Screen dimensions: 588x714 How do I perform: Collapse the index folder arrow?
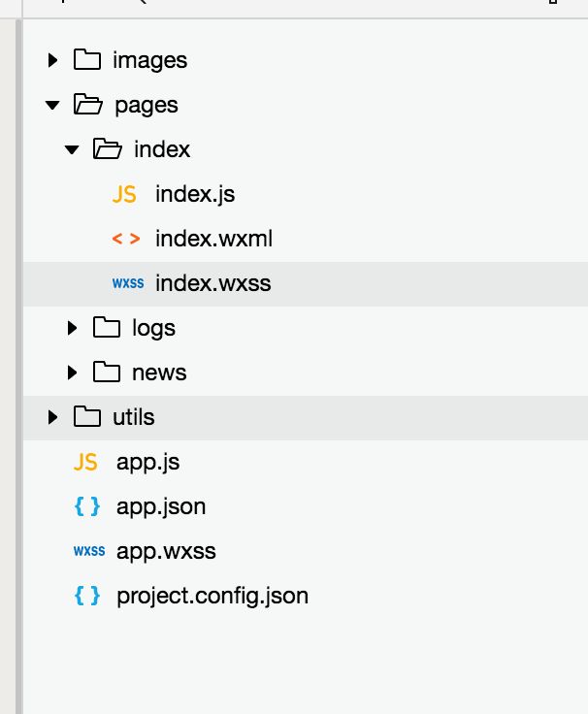coord(72,149)
